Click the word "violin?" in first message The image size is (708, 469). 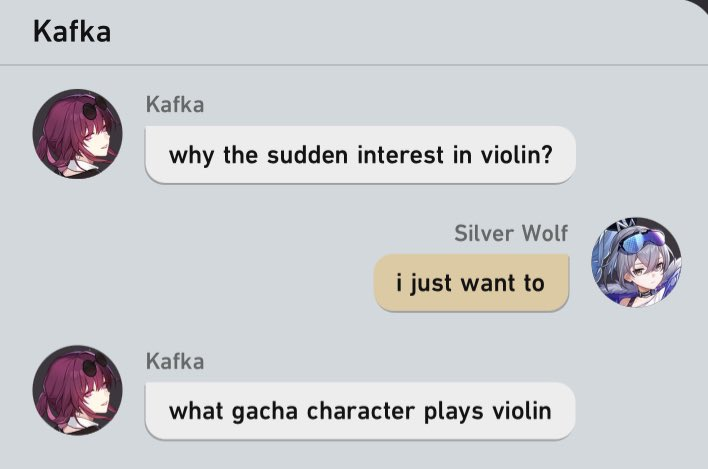tap(517, 155)
